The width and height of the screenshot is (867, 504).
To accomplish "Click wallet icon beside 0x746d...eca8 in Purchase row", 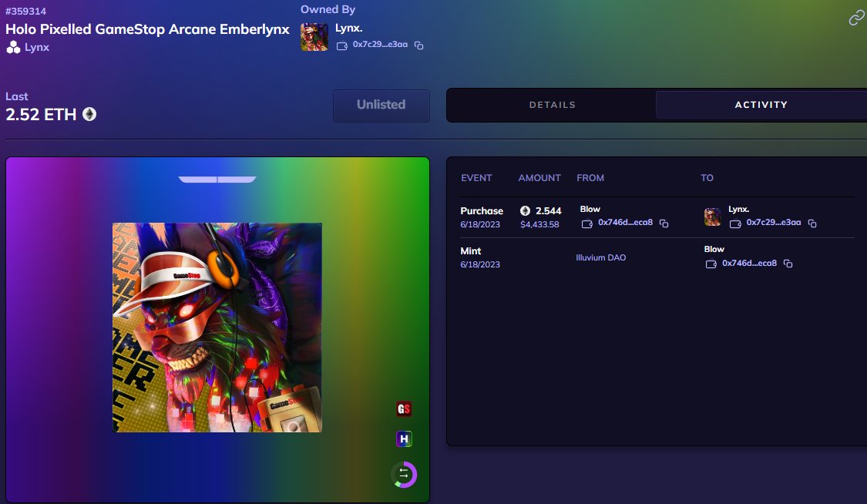I will (586, 223).
